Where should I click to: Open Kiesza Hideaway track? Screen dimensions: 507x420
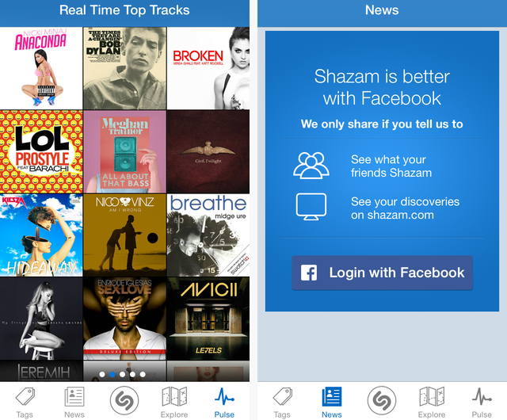[41, 235]
